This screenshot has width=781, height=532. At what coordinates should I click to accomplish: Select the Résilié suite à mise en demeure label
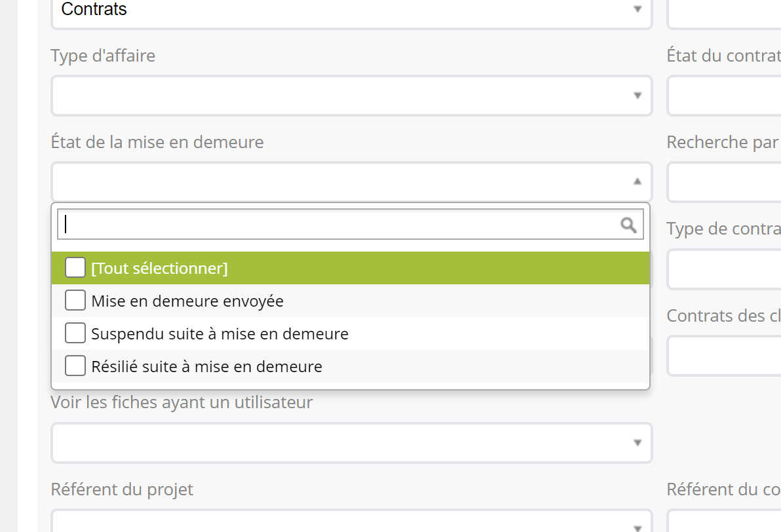(x=206, y=367)
